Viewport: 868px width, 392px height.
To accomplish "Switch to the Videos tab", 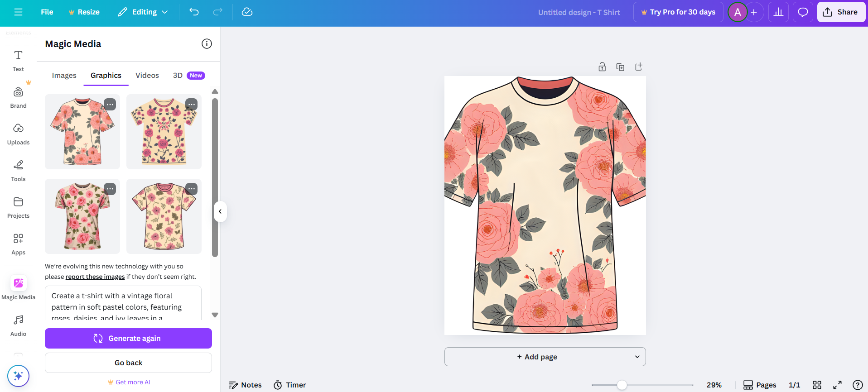I will click(147, 76).
